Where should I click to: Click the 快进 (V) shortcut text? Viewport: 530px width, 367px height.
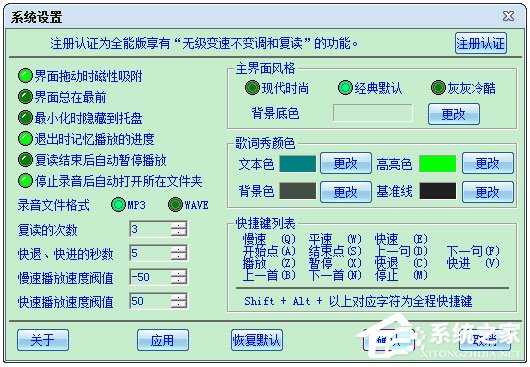click(x=473, y=263)
